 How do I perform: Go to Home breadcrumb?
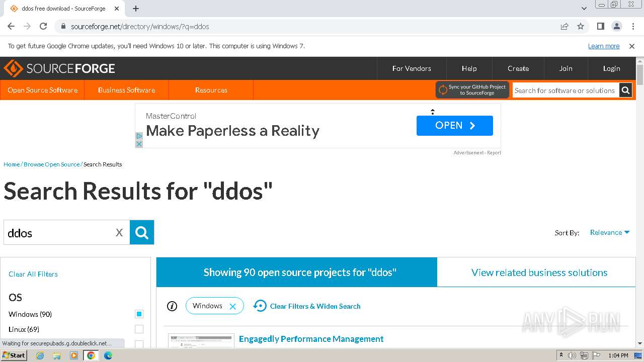(x=12, y=164)
